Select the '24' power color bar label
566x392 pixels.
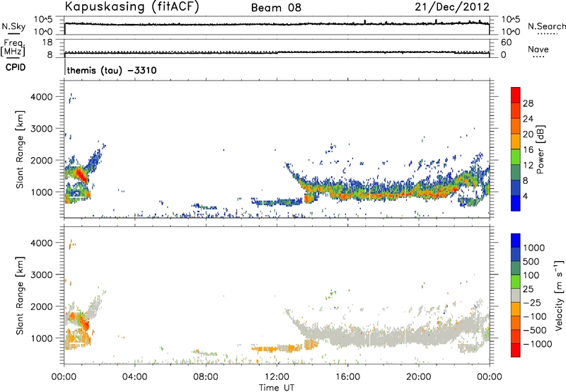click(528, 119)
